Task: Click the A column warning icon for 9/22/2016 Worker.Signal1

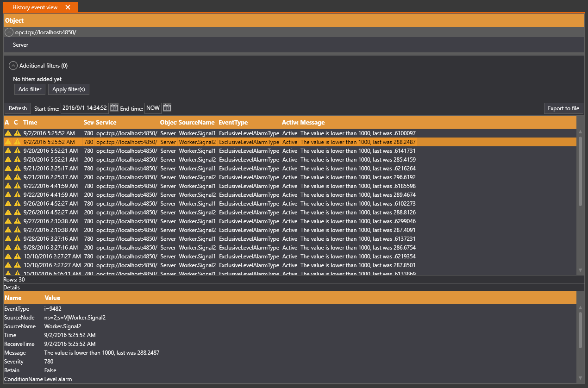Action: 8,186
